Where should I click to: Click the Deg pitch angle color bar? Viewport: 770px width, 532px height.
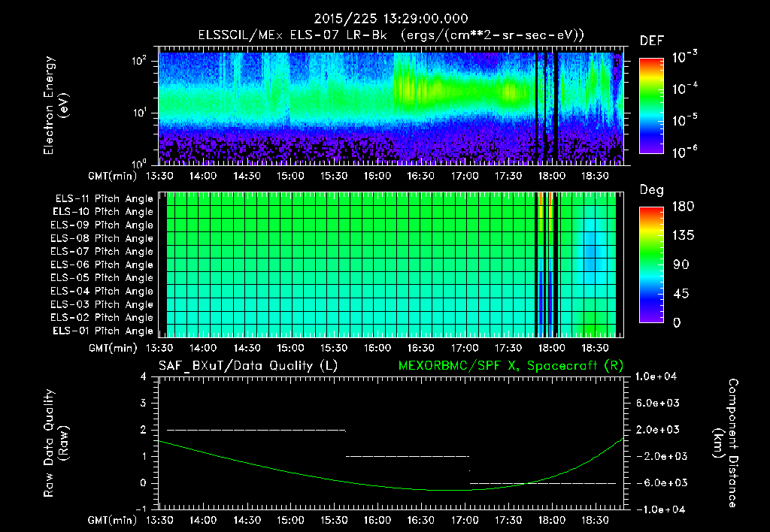651,264
